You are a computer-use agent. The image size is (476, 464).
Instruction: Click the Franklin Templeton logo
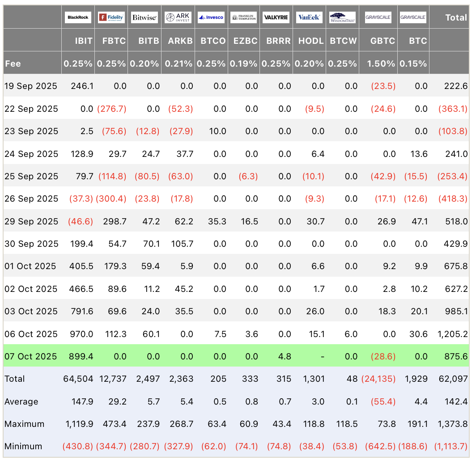tap(244, 17)
